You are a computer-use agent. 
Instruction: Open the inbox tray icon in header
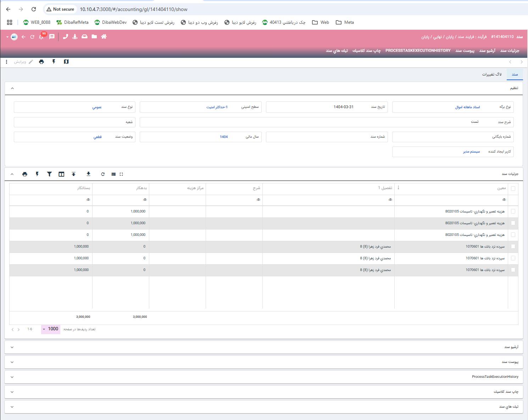pyautogui.click(x=84, y=37)
